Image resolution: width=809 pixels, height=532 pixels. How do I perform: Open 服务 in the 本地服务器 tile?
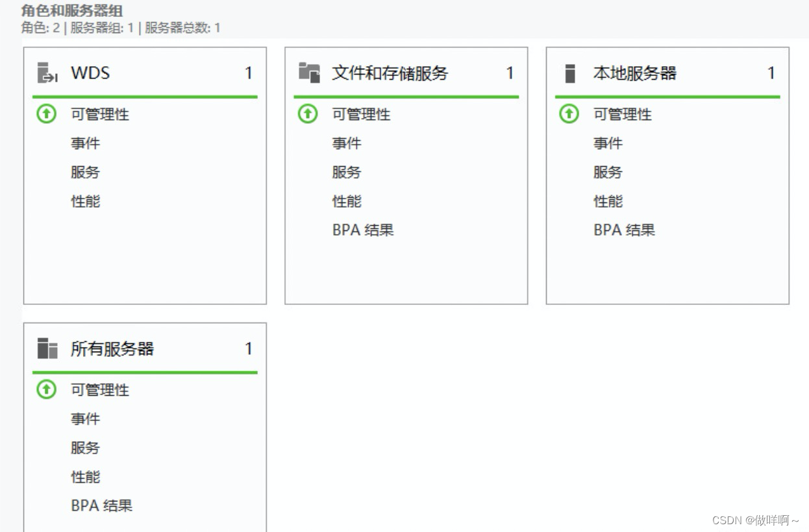pyautogui.click(x=608, y=173)
